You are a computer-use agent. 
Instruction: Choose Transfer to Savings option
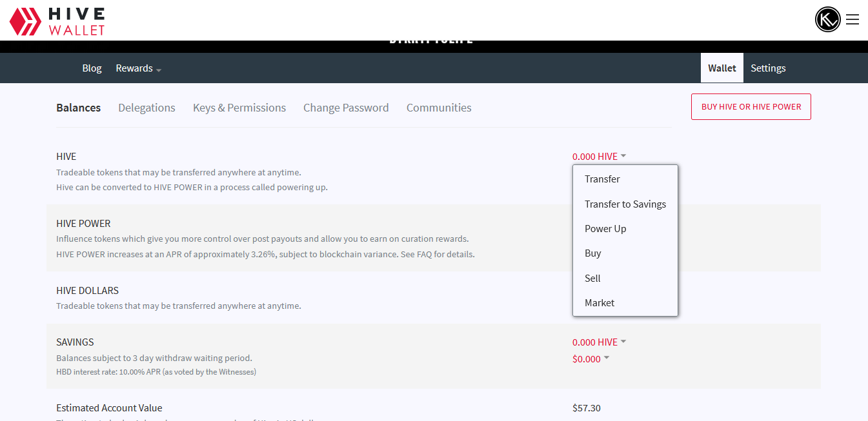coord(625,204)
